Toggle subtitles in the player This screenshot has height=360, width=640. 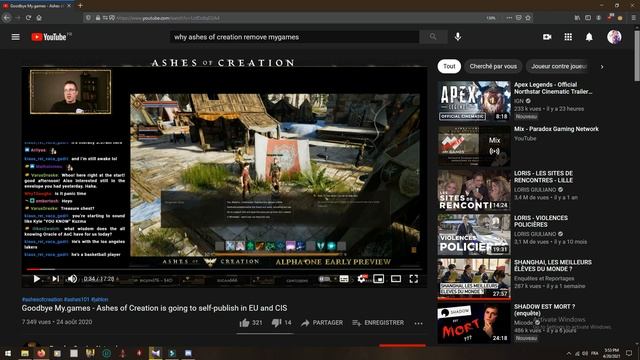pos(344,279)
